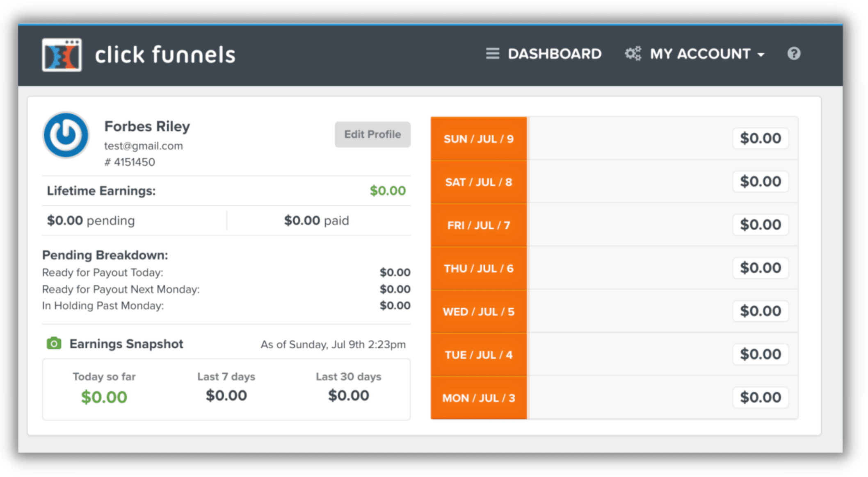This screenshot has width=868, height=477.
Task: Click the green Lifetime Earnings amount
Action: pos(387,191)
